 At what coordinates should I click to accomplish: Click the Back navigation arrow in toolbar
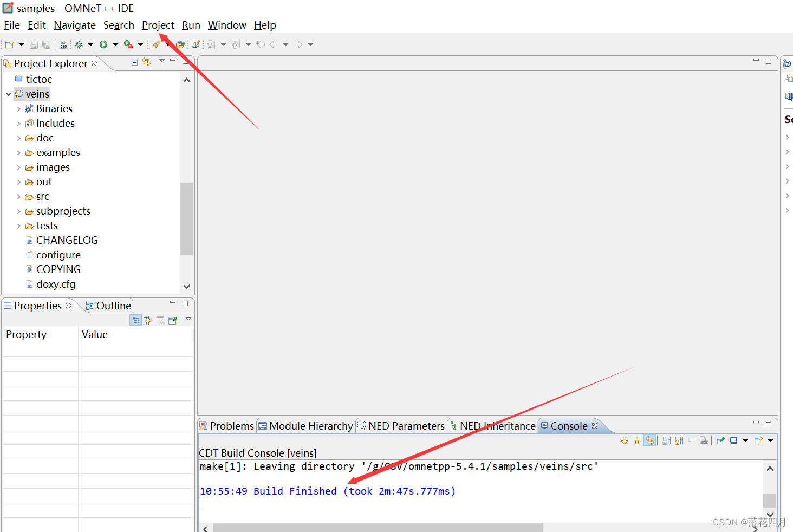click(x=274, y=44)
